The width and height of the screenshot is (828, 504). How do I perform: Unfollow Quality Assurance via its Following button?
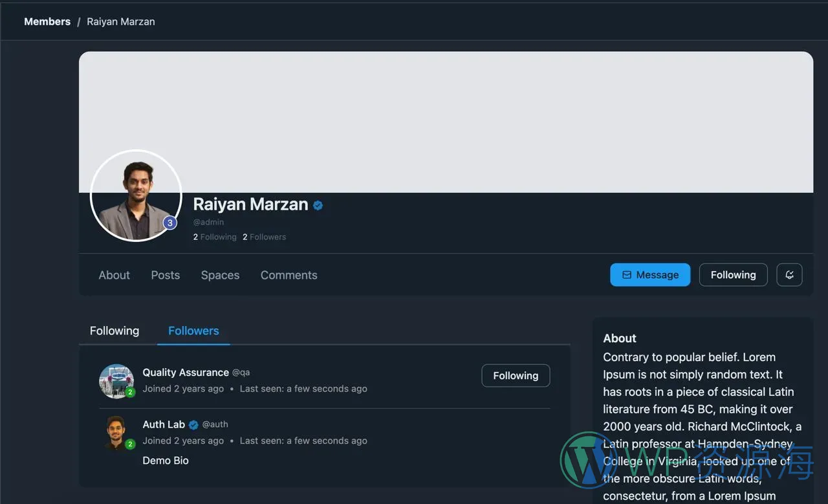[516, 376]
